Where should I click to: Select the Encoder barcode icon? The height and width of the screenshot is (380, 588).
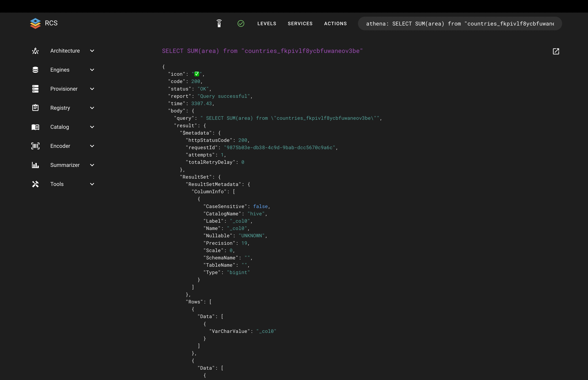pyautogui.click(x=35, y=146)
